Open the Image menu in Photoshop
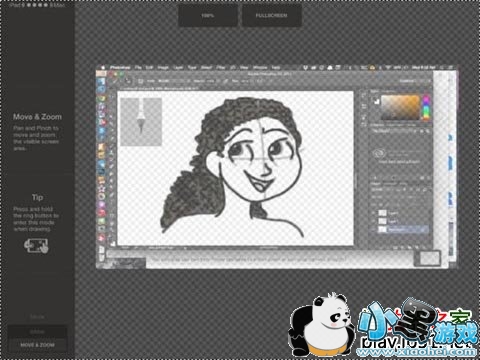480x360 pixels. click(x=163, y=68)
